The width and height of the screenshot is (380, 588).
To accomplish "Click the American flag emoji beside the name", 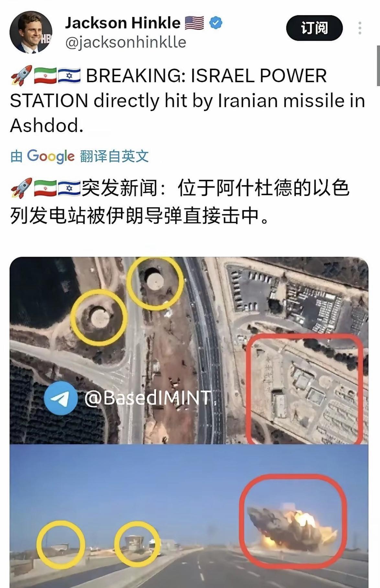I will [x=194, y=23].
